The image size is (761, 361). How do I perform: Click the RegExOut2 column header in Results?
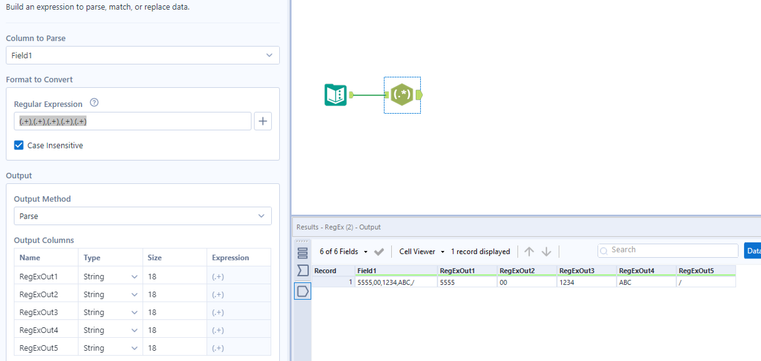(527, 271)
